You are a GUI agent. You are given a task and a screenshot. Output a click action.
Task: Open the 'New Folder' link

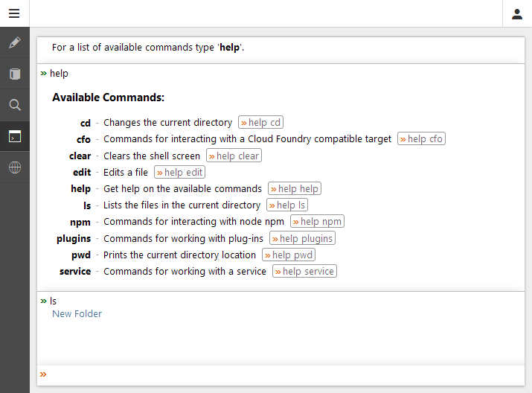[x=77, y=314]
